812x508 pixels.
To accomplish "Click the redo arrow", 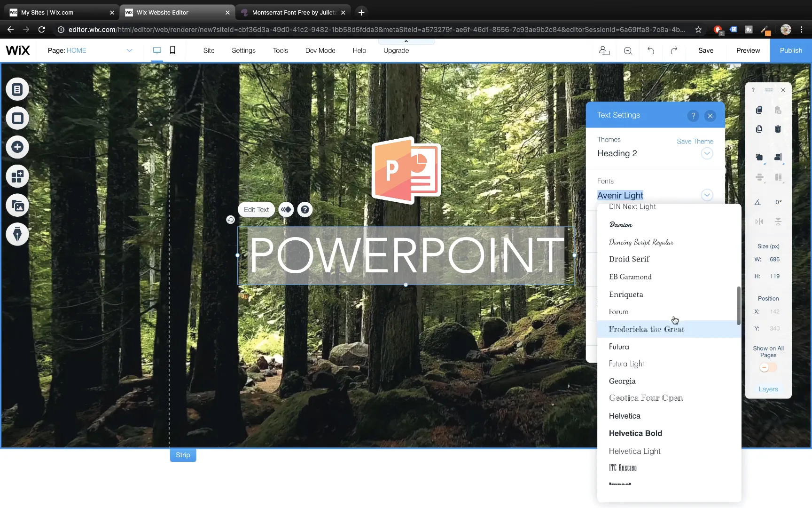I will (674, 50).
